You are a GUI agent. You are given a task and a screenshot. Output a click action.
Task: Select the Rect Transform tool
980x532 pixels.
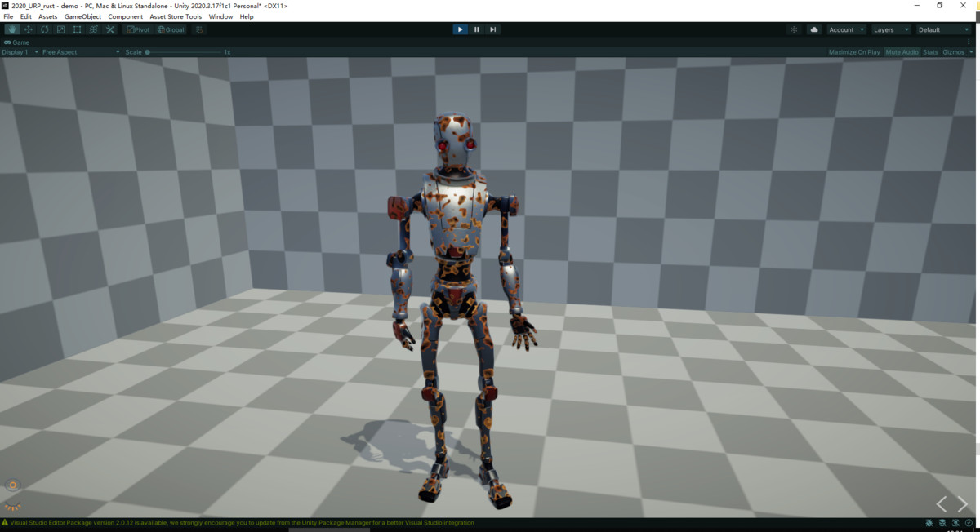77,29
